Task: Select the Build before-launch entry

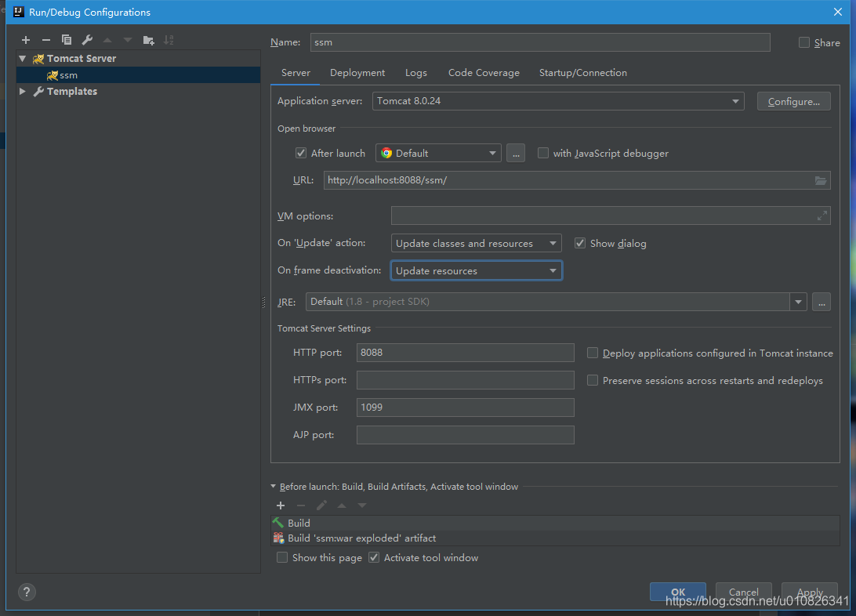Action: point(555,523)
